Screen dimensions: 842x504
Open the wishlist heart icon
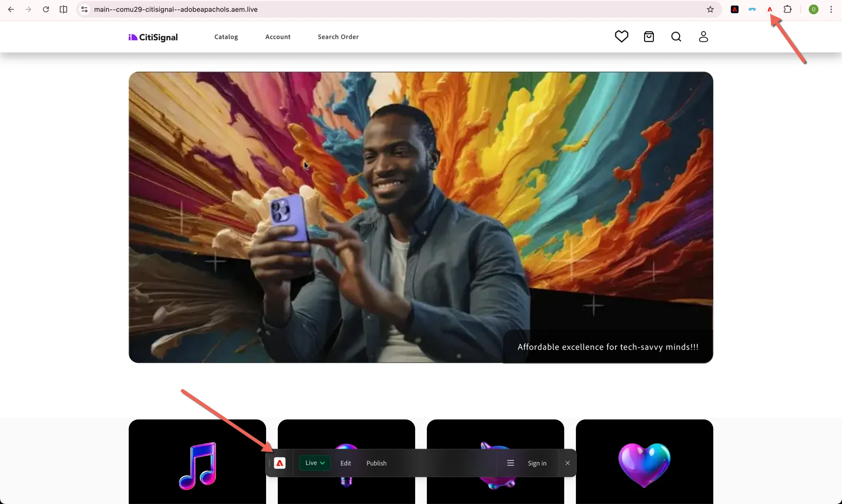pyautogui.click(x=621, y=37)
